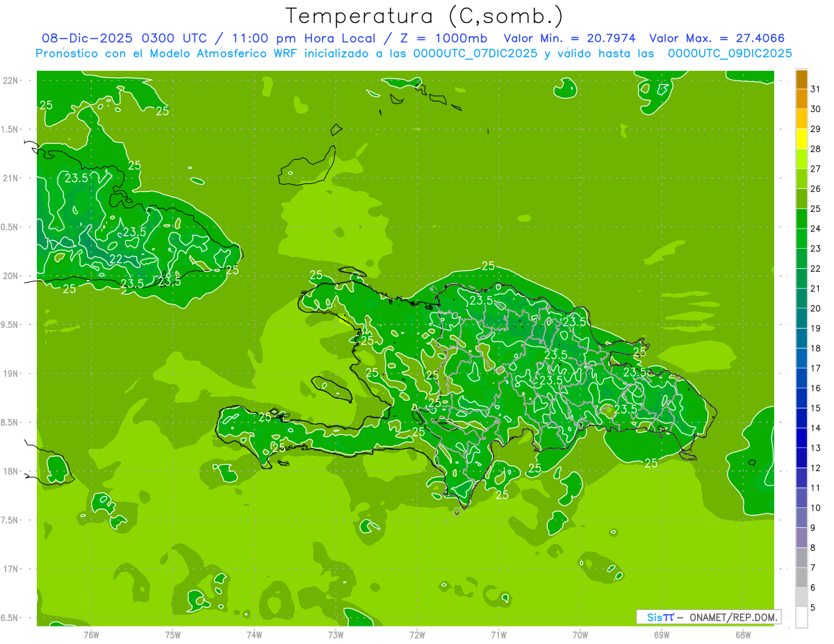Click the '68W' longitude axis label
This screenshot has width=834, height=644.
(743, 634)
